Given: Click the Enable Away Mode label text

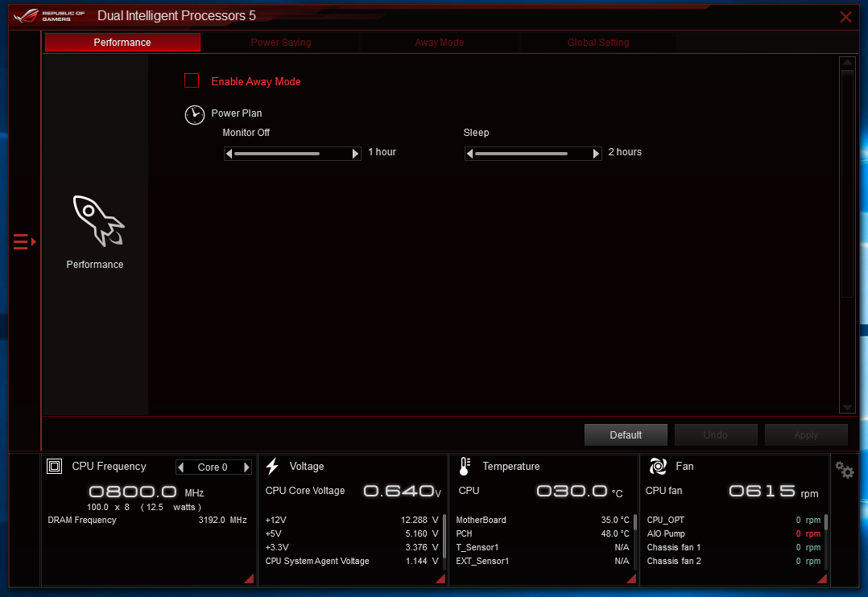Looking at the screenshot, I should coord(256,81).
